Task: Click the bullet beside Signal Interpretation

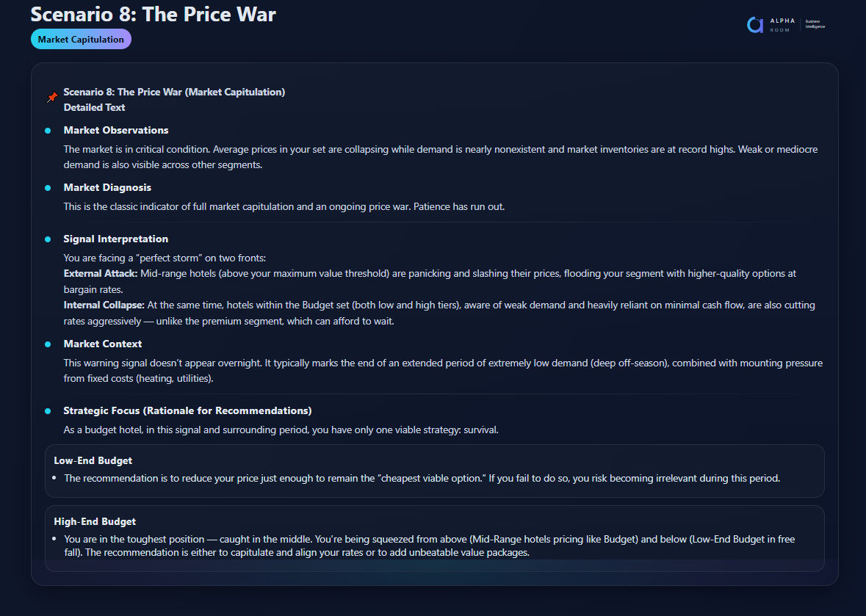Action: [x=48, y=239]
